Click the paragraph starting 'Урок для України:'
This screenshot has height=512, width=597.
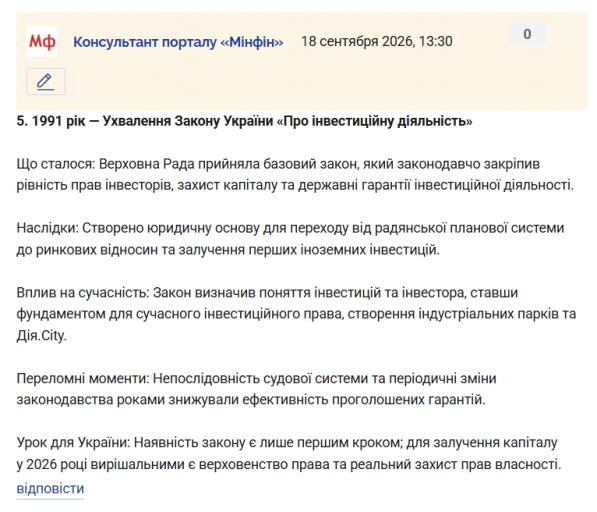pyautogui.click(x=289, y=453)
